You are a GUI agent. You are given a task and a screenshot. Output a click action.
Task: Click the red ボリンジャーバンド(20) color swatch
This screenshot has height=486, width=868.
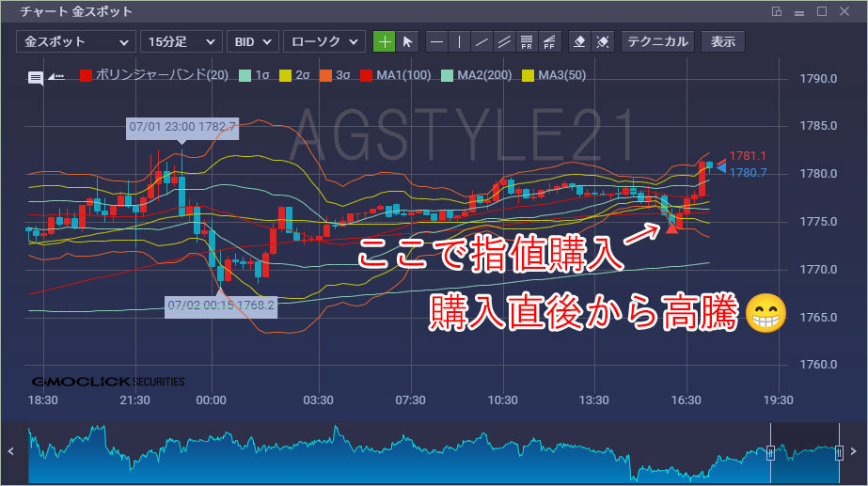click(x=86, y=76)
